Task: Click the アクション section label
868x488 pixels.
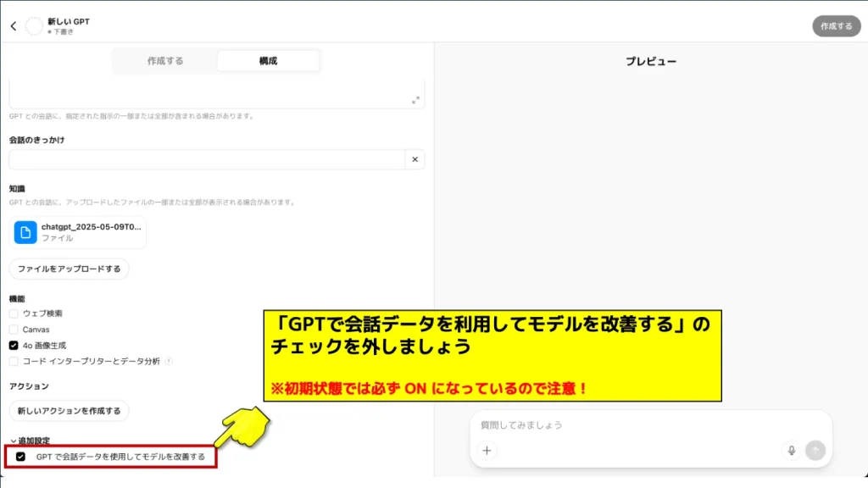Action: point(29,386)
